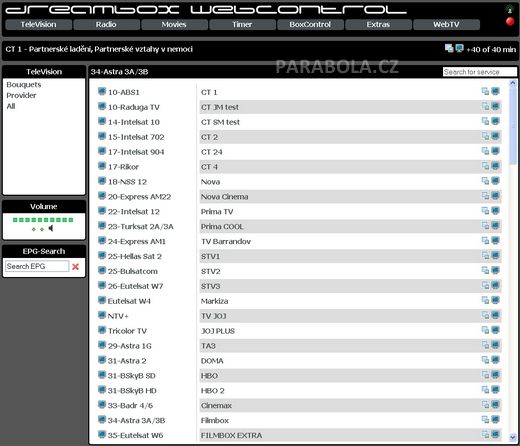Screen dimensions: 520x446
Task: Zap to channel FILMBOX EXTRA
Action: point(231,435)
